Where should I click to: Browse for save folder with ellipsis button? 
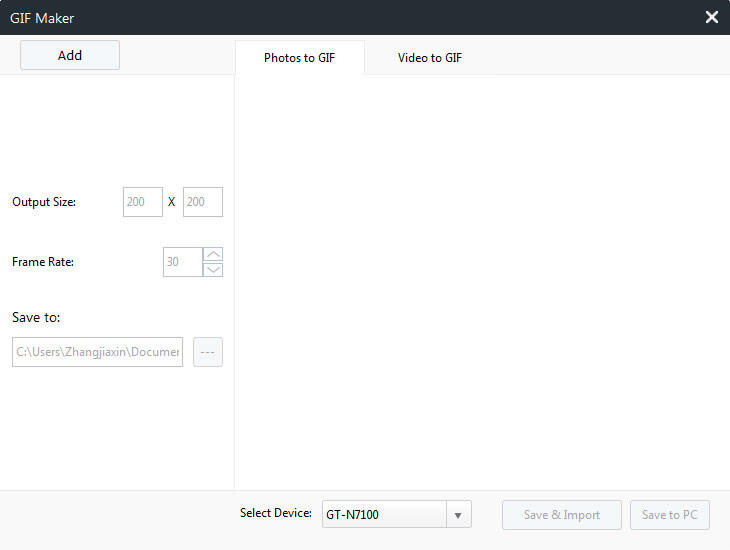pyautogui.click(x=208, y=352)
